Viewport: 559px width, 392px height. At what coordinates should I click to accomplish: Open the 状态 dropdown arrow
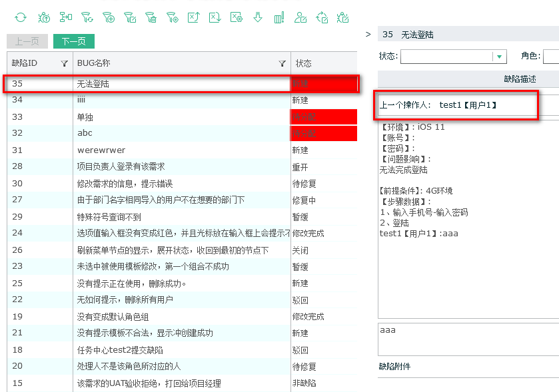tap(499, 57)
